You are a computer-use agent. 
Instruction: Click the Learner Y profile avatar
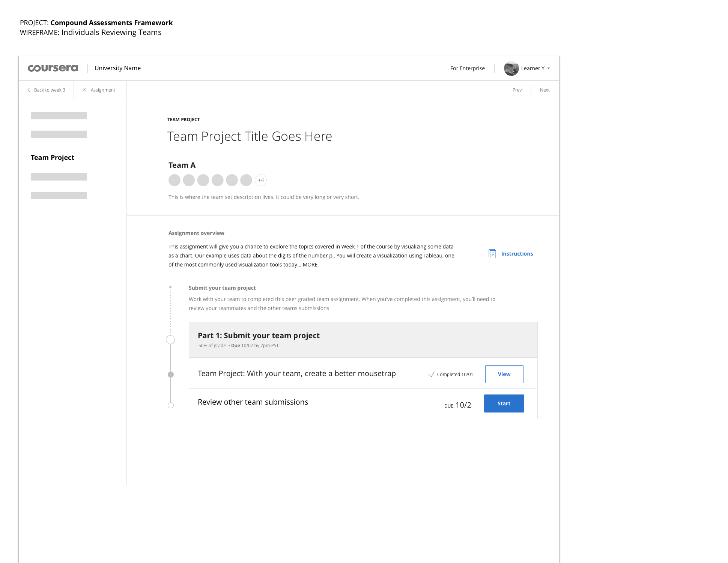[x=511, y=68]
